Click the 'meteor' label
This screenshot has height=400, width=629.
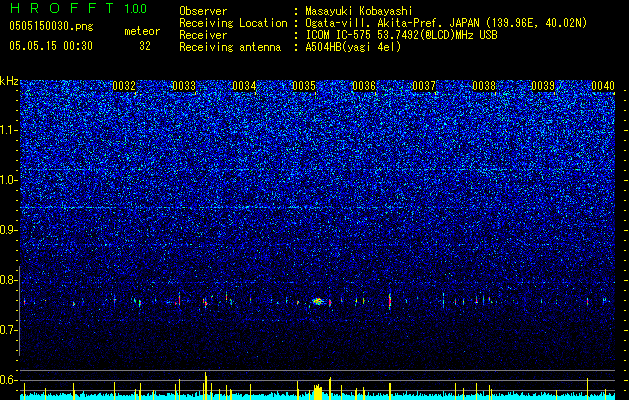click(x=142, y=31)
